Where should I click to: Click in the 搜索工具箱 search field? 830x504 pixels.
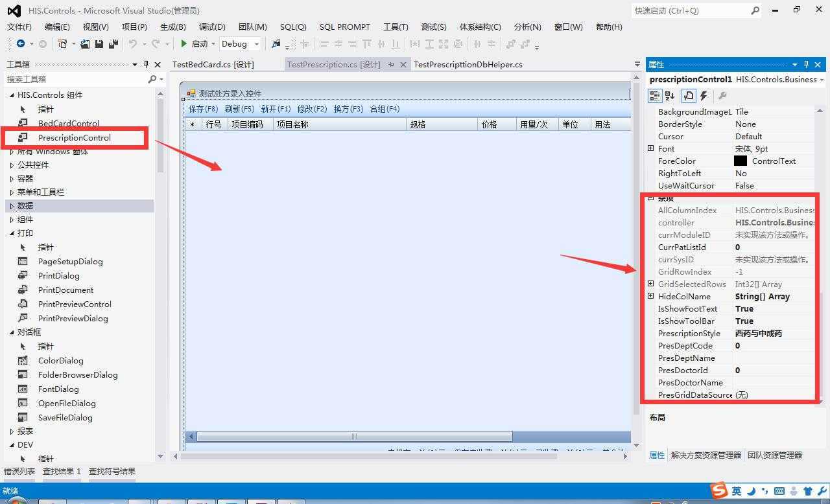pyautogui.click(x=75, y=78)
